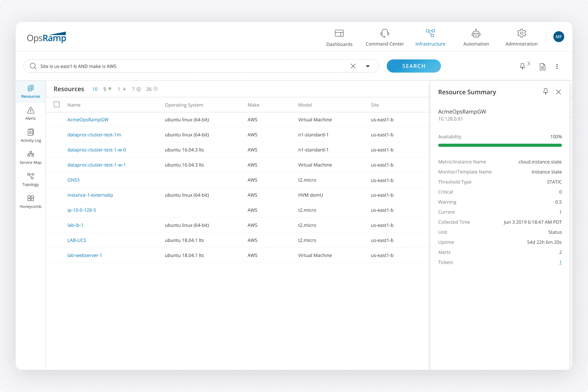588x392 pixels.
Task: Select Resources in the sidebar
Action: pos(31,92)
